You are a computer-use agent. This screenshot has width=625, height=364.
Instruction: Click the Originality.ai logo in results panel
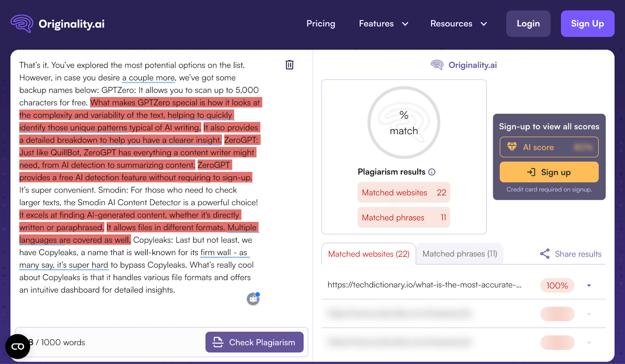click(464, 65)
